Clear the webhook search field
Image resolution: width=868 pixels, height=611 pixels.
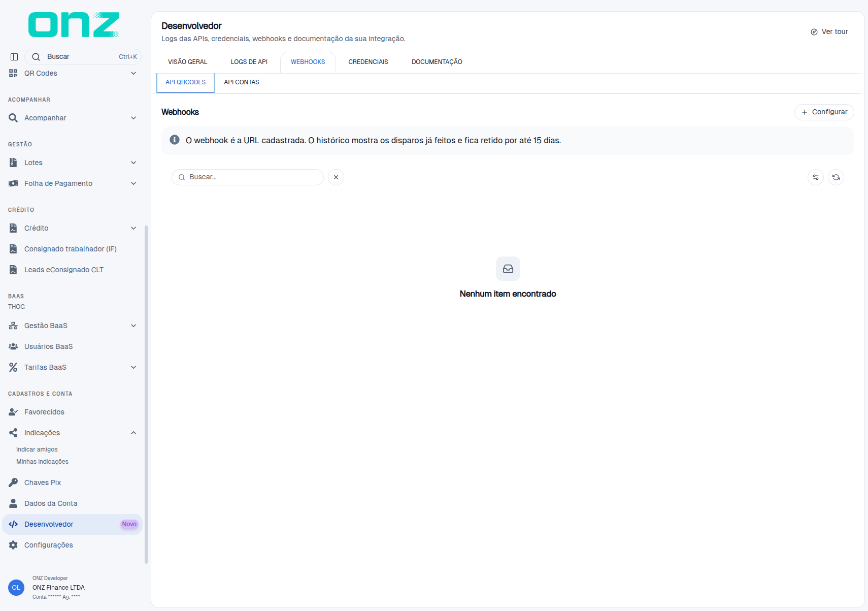coord(336,177)
